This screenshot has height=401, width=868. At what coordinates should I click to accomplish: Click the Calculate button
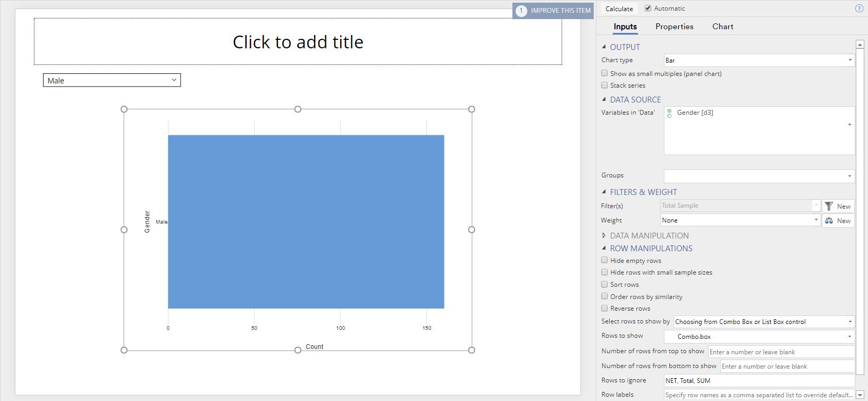coord(619,8)
